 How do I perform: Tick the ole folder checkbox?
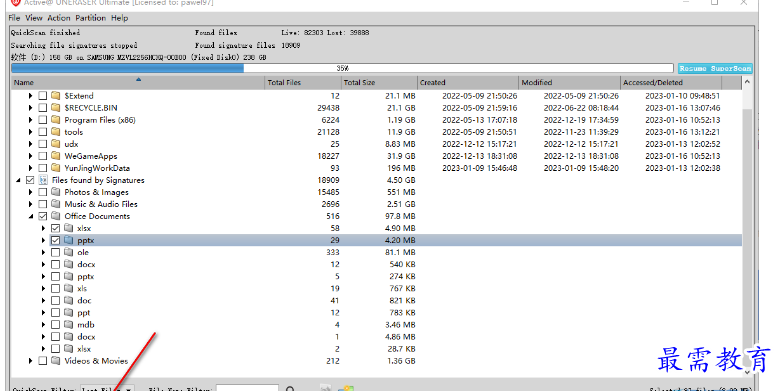pyautogui.click(x=55, y=252)
